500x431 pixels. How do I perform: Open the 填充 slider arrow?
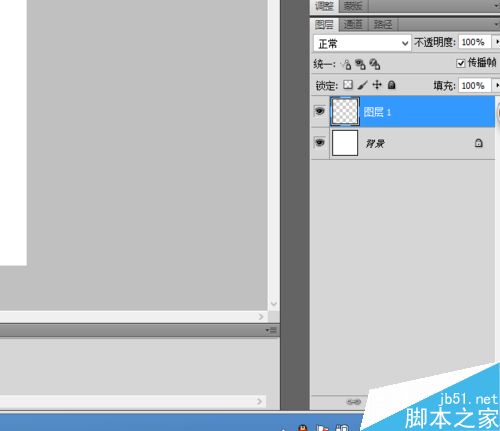497,85
